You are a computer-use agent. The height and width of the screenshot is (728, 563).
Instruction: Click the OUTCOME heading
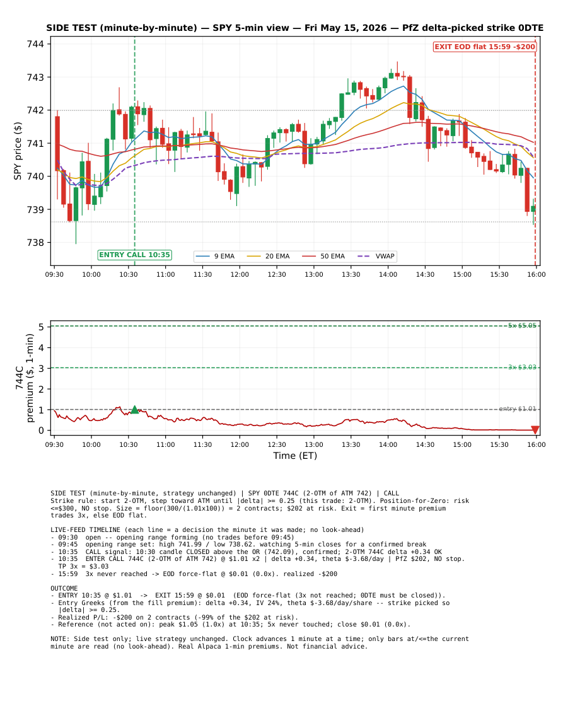pyautogui.click(x=64, y=588)
